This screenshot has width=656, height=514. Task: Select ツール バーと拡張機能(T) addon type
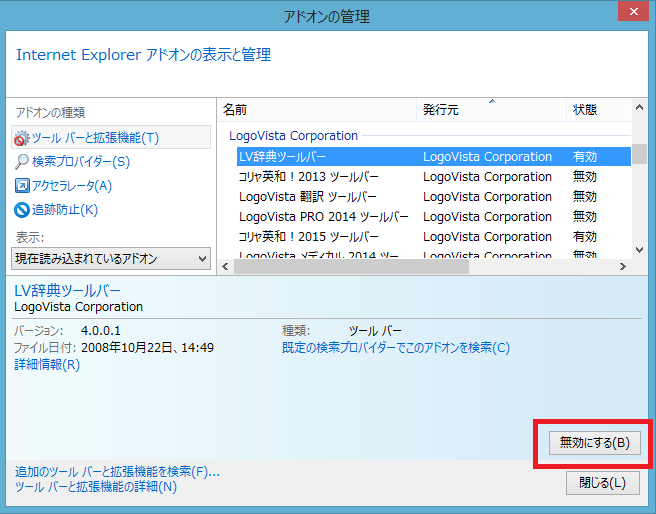click(x=111, y=138)
